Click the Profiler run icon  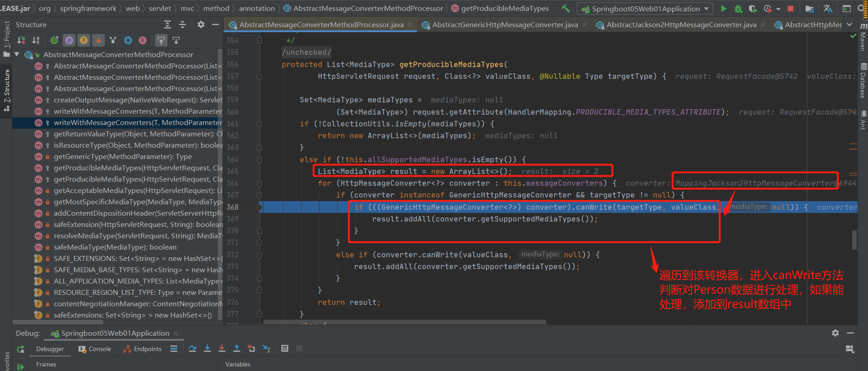[x=767, y=8]
